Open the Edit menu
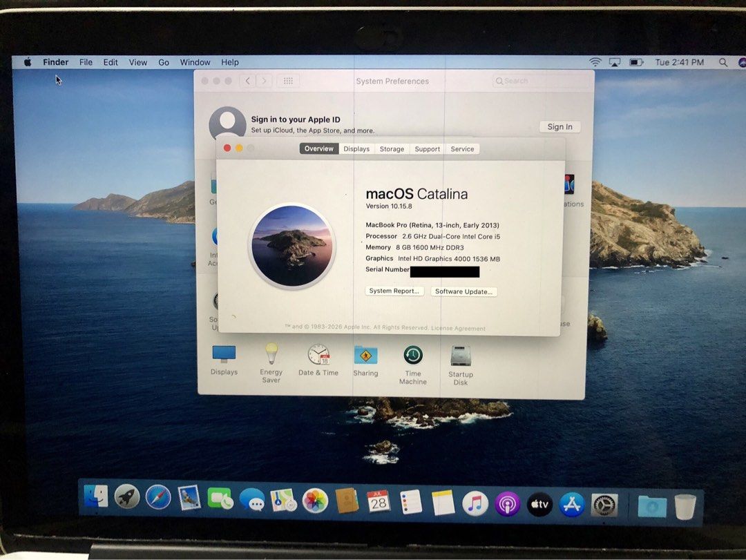This screenshot has width=746, height=560. tap(111, 62)
